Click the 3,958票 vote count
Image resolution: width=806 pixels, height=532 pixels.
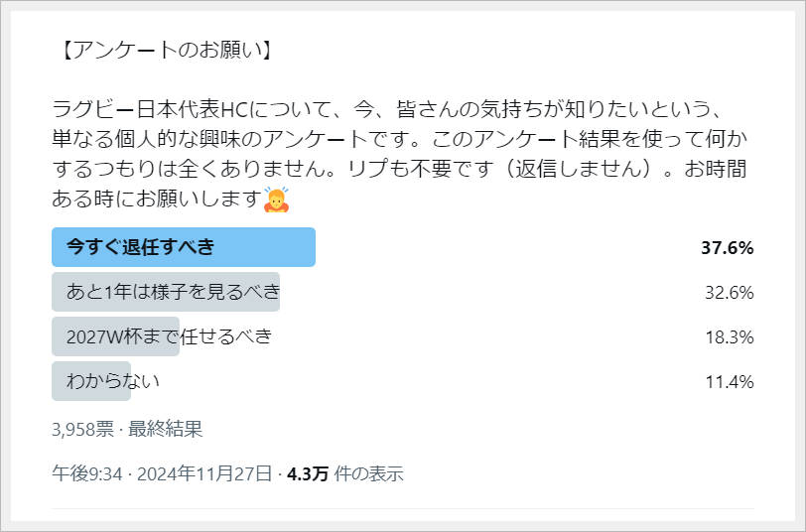point(82,429)
